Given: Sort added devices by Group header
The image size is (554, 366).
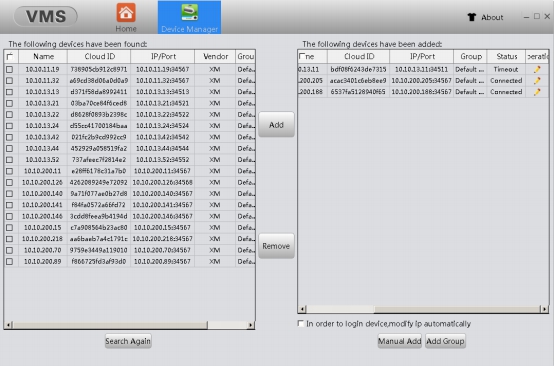Looking at the screenshot, I should [x=471, y=56].
